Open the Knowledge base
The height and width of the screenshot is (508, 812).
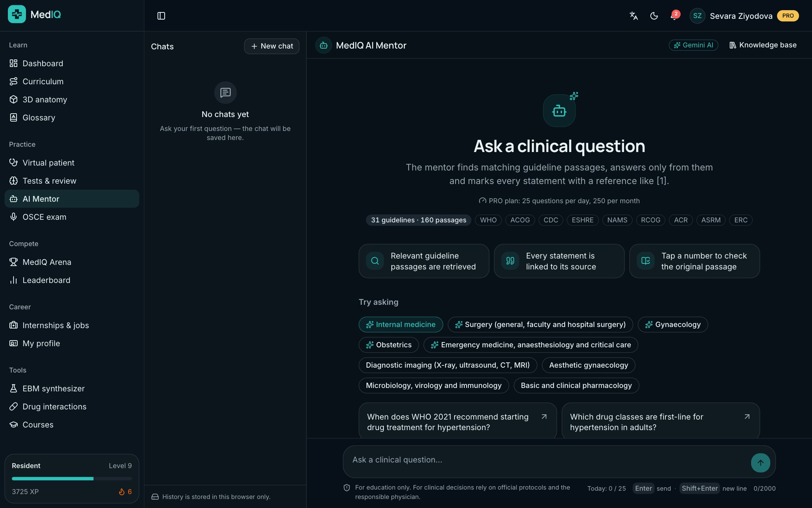click(763, 45)
